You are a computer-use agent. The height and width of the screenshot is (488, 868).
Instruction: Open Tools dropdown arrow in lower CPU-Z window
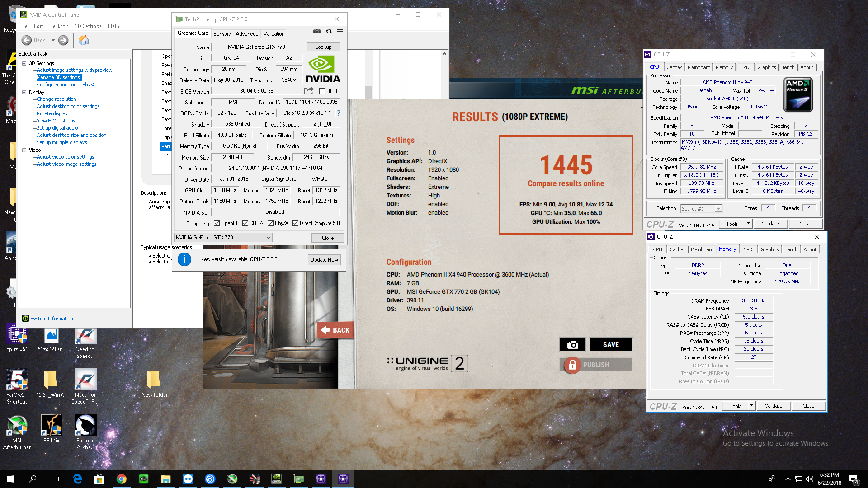[x=751, y=406]
